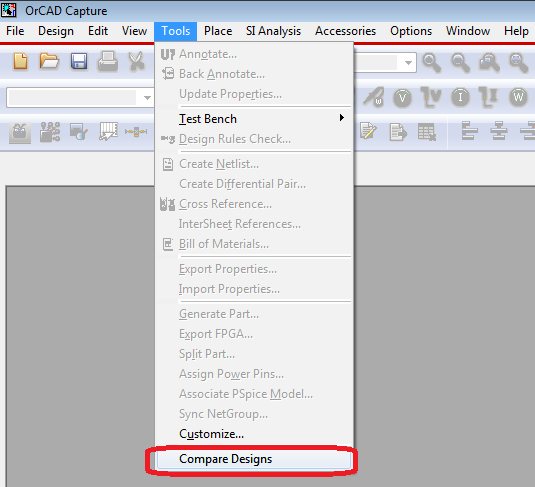This screenshot has width=535, height=487.
Task: Open the Place menu
Action: (218, 31)
